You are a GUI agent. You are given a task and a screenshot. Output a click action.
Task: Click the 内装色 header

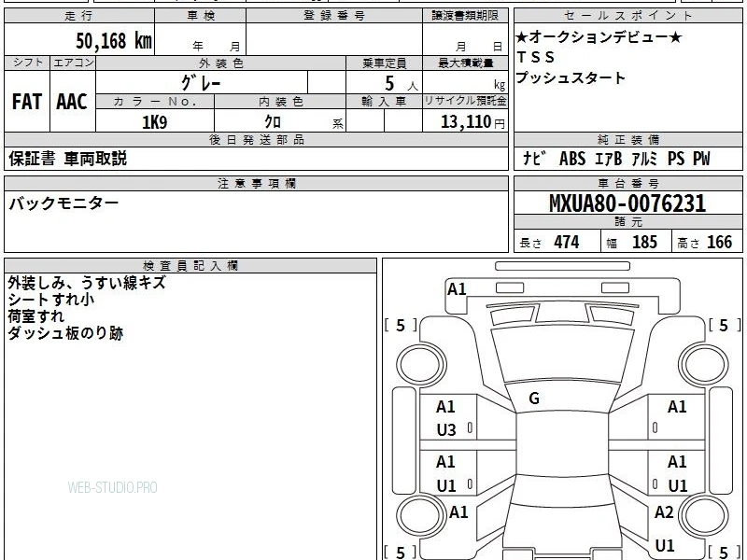tap(281, 102)
